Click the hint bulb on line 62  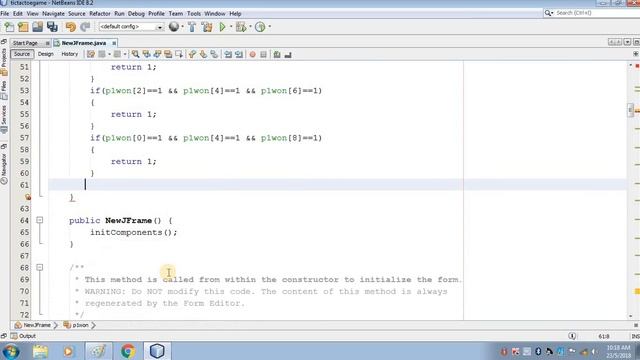click(28, 197)
